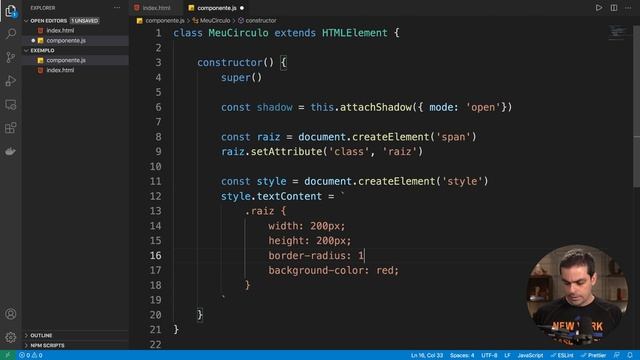640x360 pixels.
Task: Click 'setAttribute' on line 9
Action: [286, 152]
